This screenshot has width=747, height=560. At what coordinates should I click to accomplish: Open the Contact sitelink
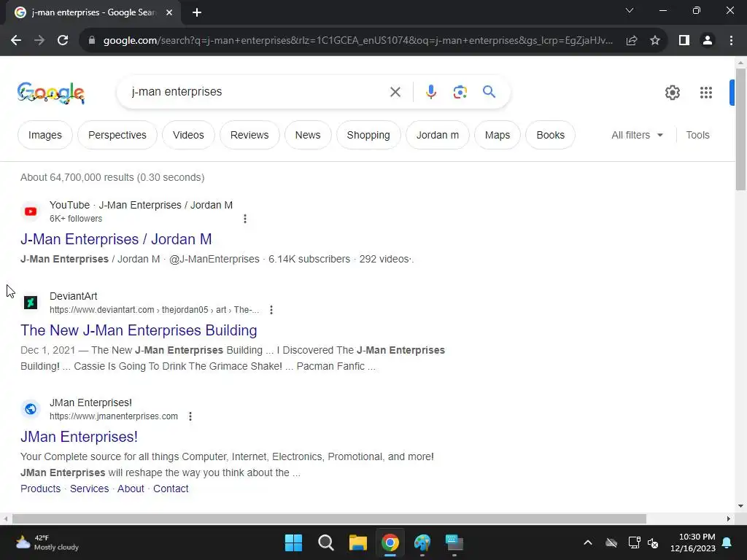[x=171, y=489]
